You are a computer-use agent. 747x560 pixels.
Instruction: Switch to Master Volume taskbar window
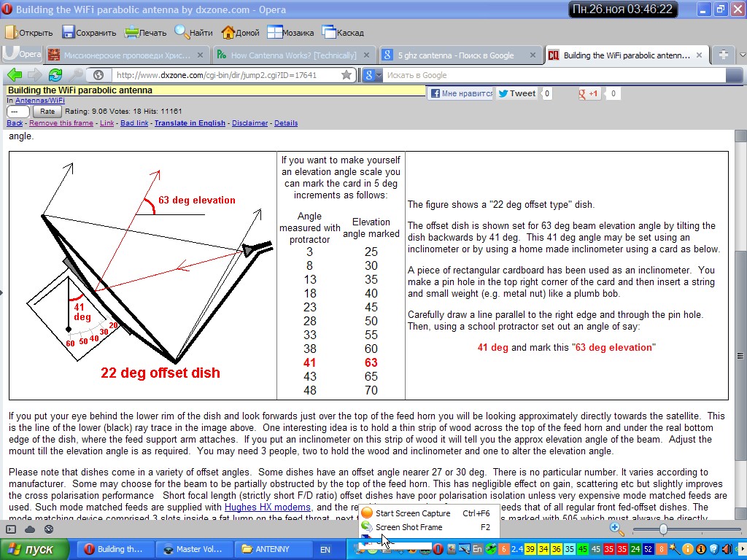click(x=193, y=549)
